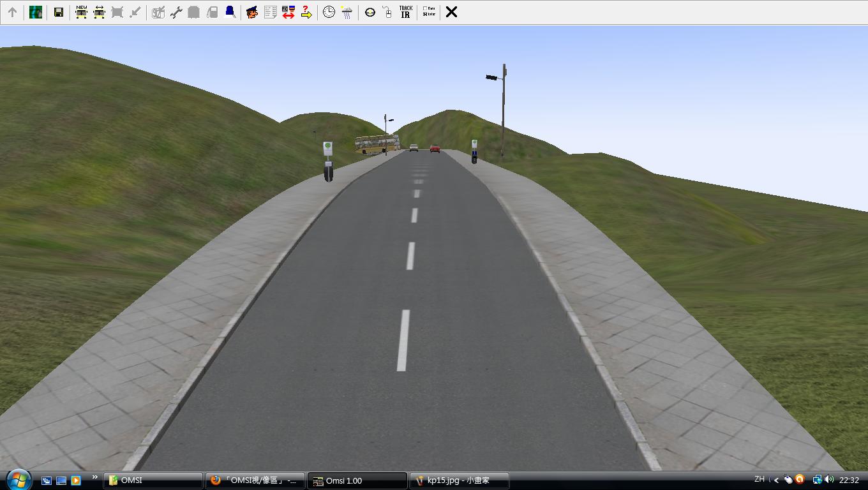Toggle the TrackIR icon
The height and width of the screenshot is (490, 868).
[405, 12]
